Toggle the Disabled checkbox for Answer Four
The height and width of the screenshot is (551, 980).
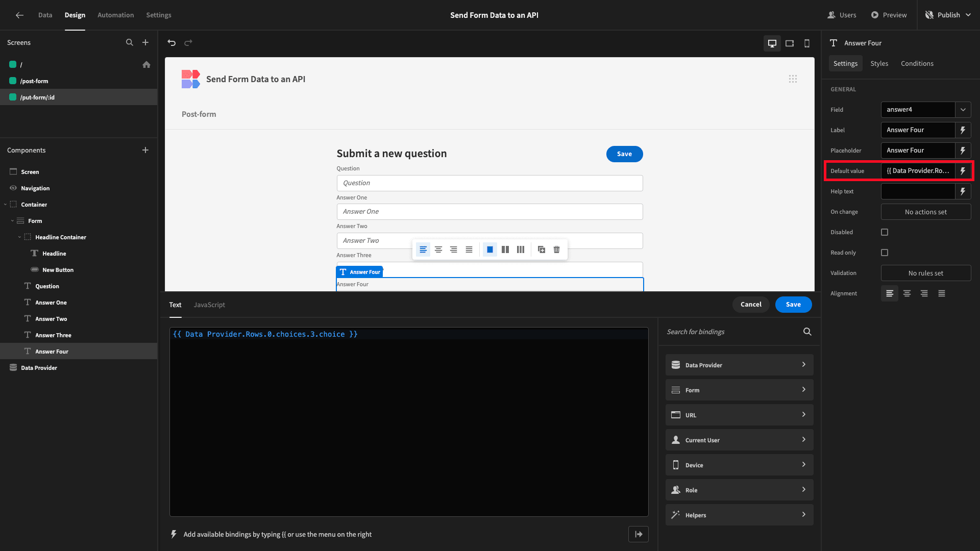click(x=885, y=232)
